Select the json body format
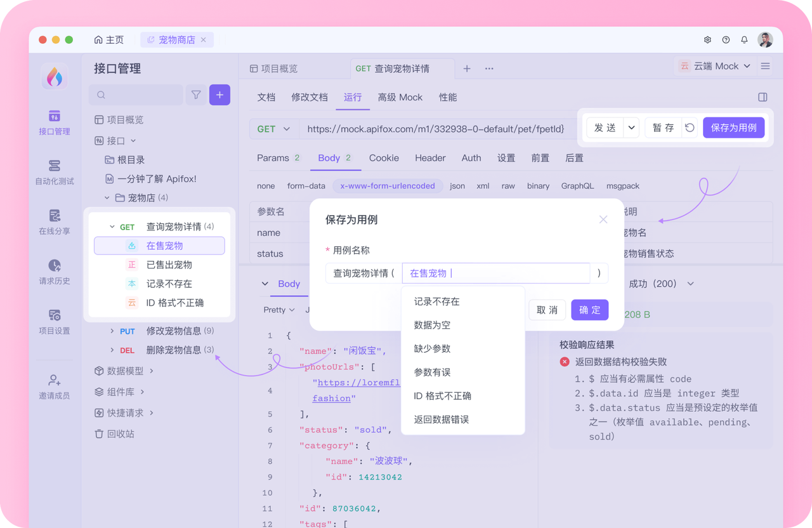812x528 pixels. [x=457, y=185]
